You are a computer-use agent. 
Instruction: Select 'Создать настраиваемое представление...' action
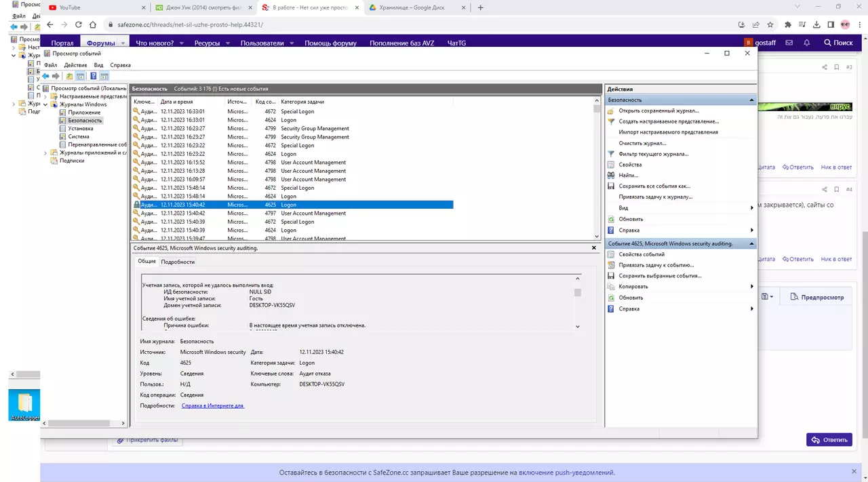pyautogui.click(x=669, y=121)
